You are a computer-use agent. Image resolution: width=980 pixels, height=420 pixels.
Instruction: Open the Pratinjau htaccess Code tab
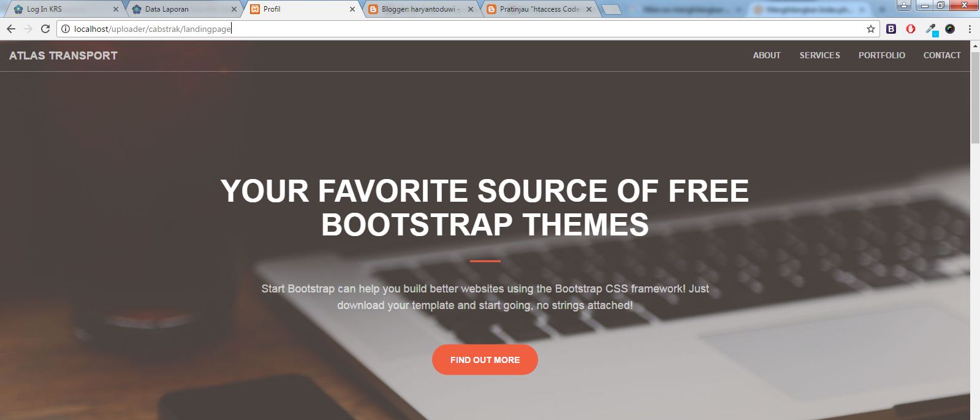537,9
